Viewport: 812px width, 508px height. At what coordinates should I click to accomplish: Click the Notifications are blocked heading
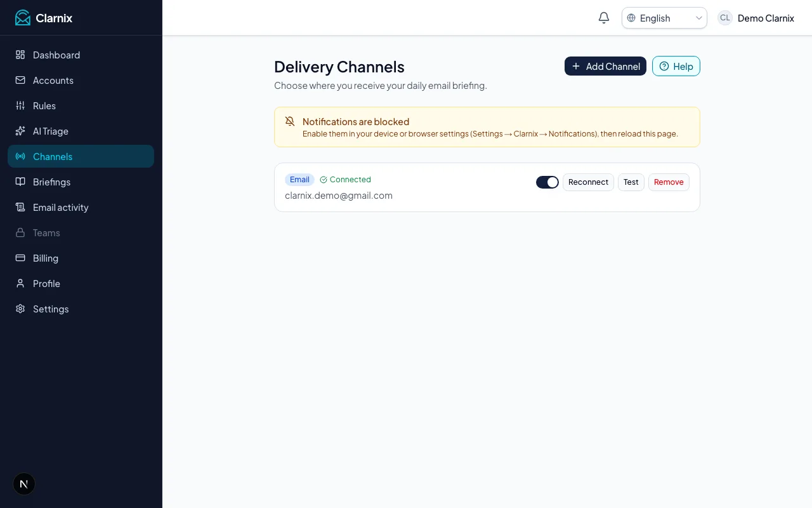tap(356, 121)
